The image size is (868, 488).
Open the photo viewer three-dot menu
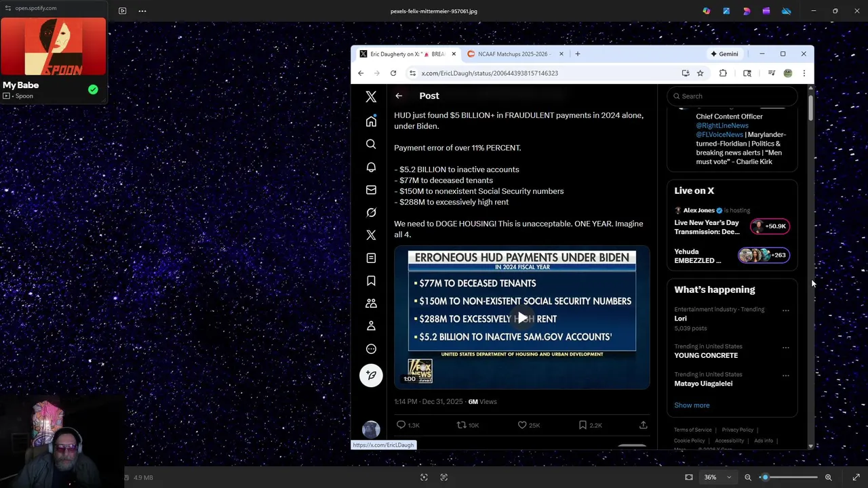[x=142, y=11]
